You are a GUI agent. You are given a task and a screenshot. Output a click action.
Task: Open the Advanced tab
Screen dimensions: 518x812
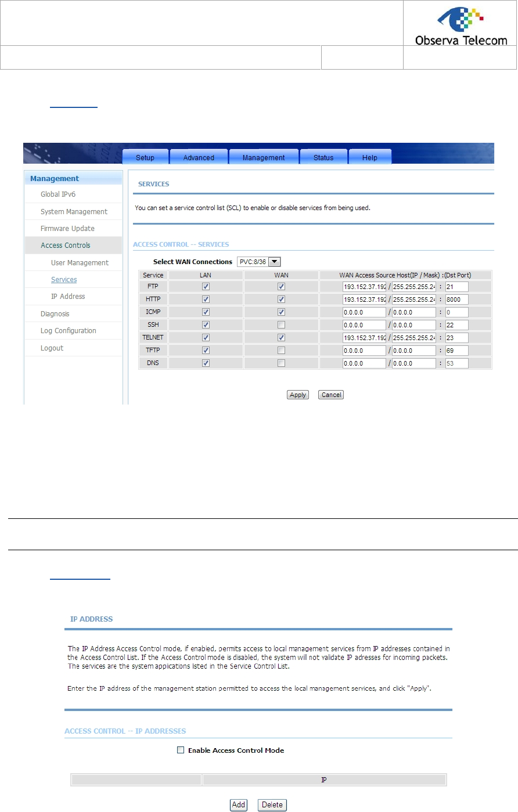[199, 157]
